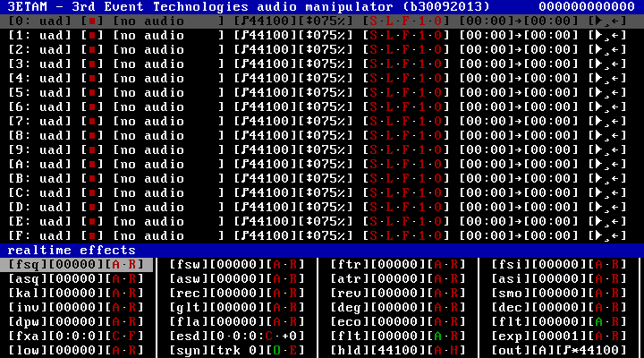Screen dimensions: 644x358
Task: Click the return arrow on track E
Action: [x=614, y=222]
